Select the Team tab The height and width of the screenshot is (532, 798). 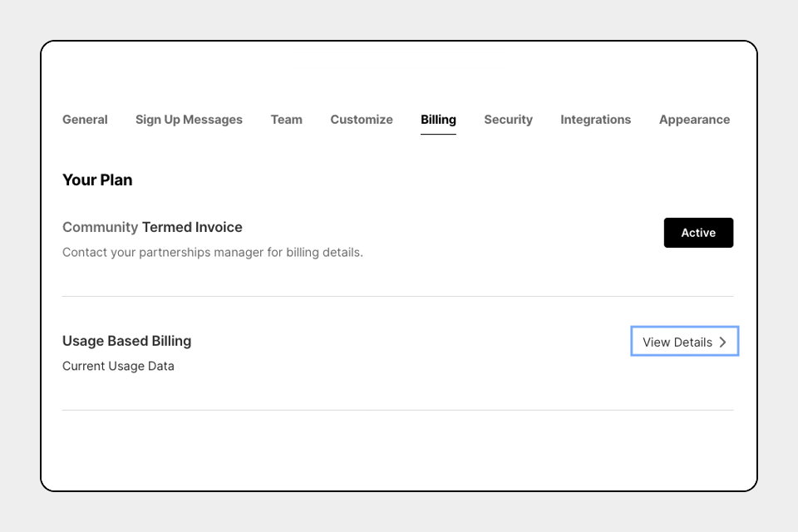pos(286,120)
